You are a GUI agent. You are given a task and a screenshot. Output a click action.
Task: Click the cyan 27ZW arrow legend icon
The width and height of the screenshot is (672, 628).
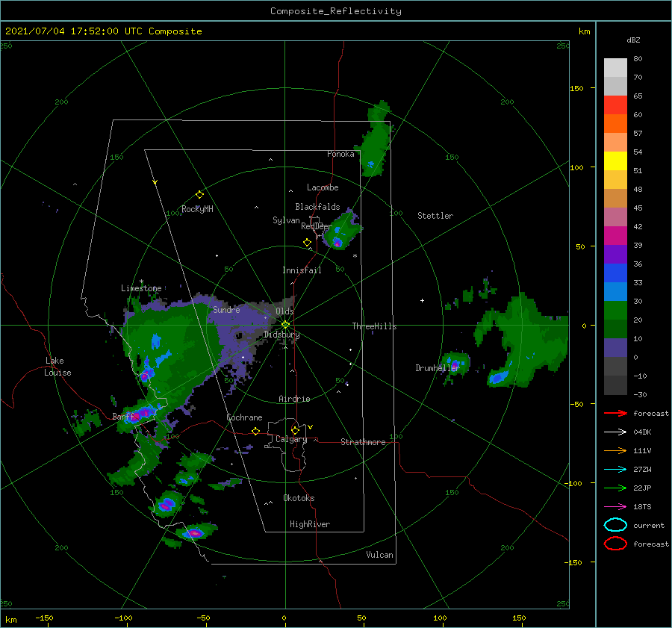pyautogui.click(x=615, y=470)
